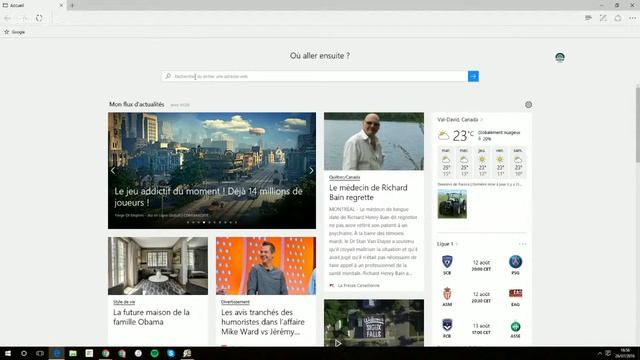This screenshot has width=640, height=360.
Task: Open the Richard Bain doctor article photo
Action: (x=374, y=141)
